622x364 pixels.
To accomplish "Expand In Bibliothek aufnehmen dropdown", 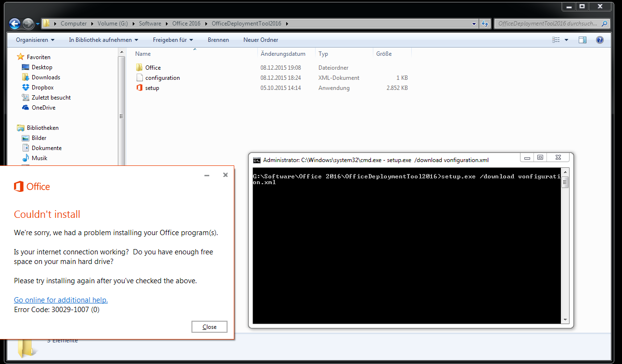I will point(103,40).
